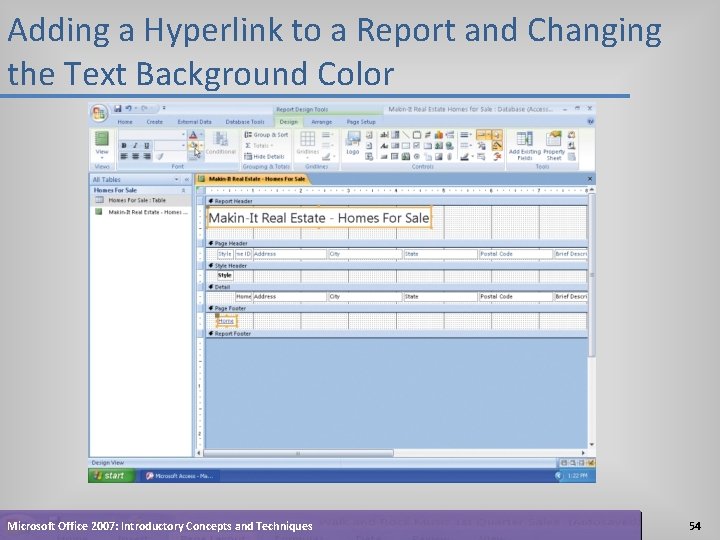
Task: Insert a Hyperlink control (globe icon)
Action: pyautogui.click(x=450, y=146)
